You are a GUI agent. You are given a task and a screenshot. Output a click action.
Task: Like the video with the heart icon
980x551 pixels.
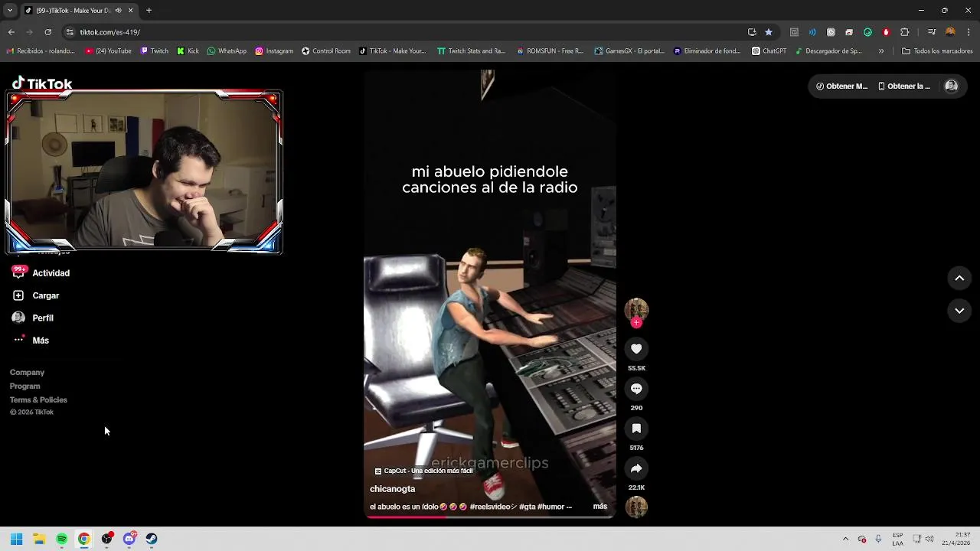click(x=636, y=349)
